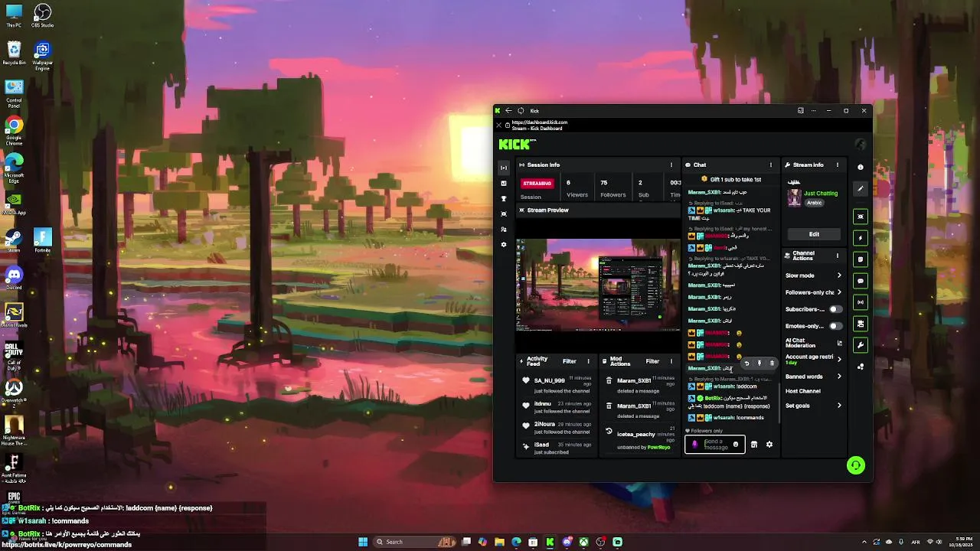Viewport: 980px width, 551px height.
Task: Click the wrench tool icon in right rail
Action: [x=861, y=345]
